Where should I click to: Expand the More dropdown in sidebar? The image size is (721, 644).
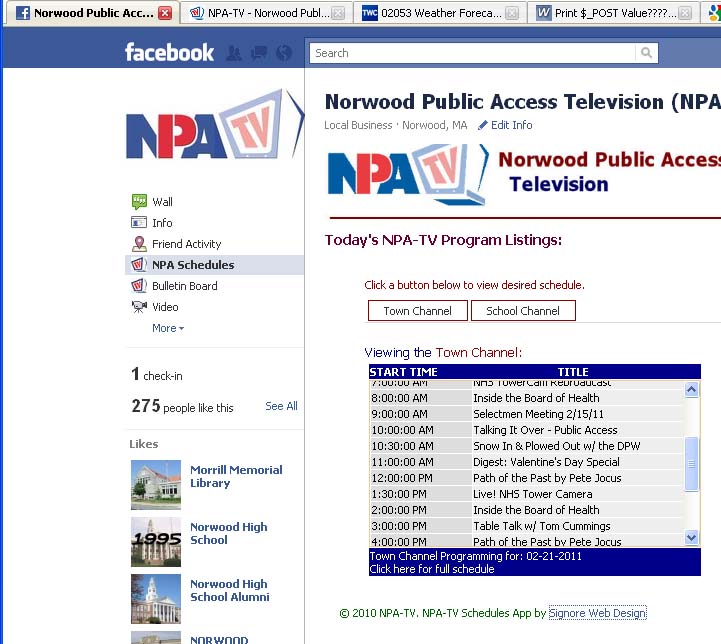click(x=168, y=328)
